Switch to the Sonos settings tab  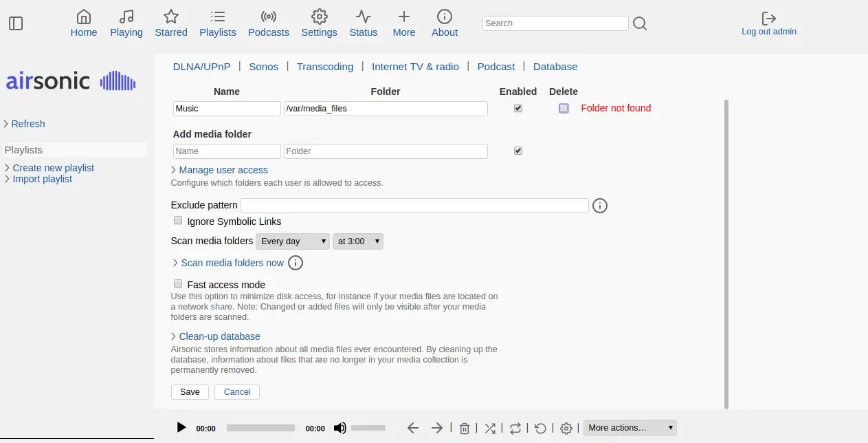pos(264,67)
